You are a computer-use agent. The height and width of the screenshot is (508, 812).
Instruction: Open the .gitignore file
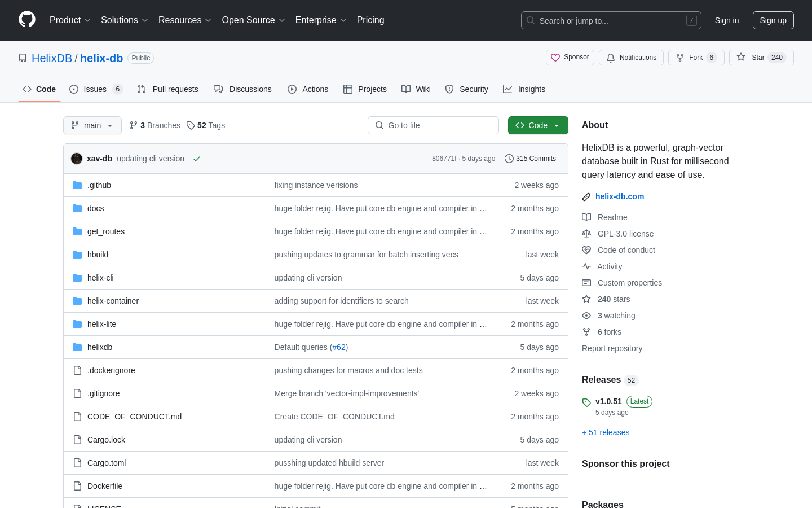(x=104, y=393)
